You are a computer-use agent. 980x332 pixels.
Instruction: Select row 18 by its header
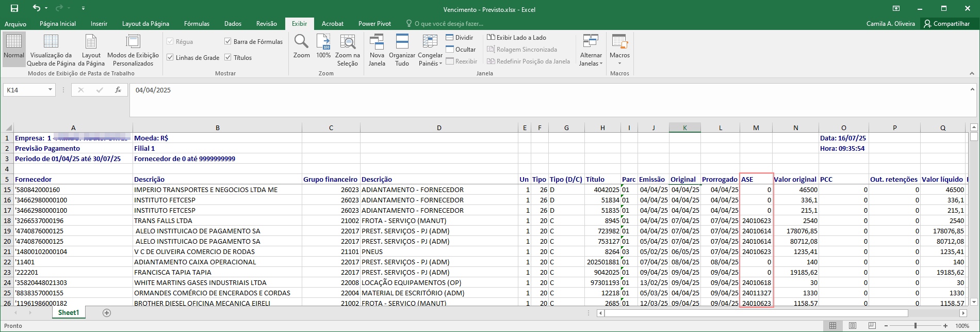(7, 220)
